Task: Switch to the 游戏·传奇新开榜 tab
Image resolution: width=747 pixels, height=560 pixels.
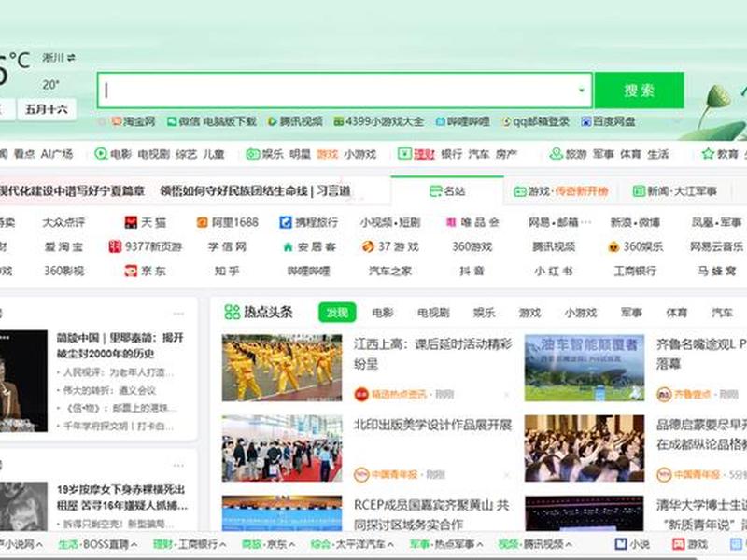Action: tap(561, 191)
